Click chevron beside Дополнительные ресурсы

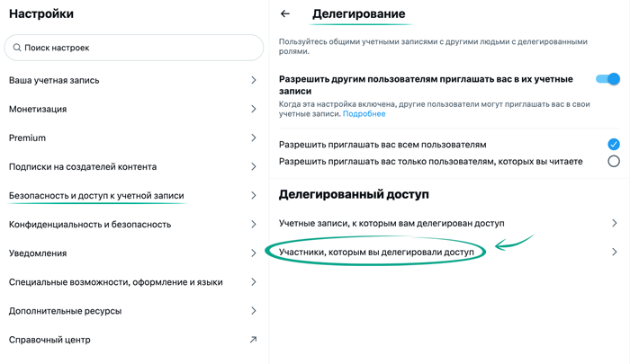point(253,311)
